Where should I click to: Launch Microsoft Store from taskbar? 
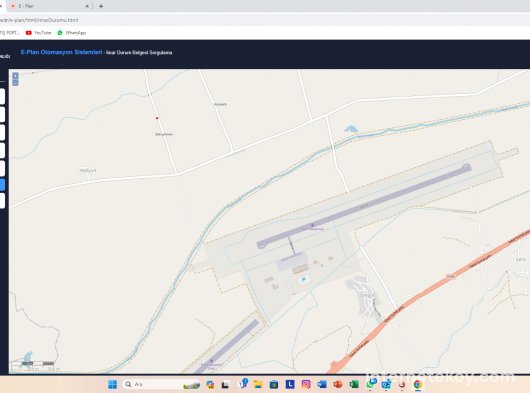274,384
